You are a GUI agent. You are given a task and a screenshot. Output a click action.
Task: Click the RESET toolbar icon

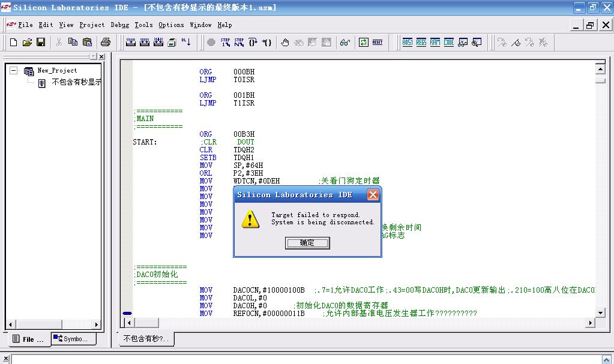point(378,42)
